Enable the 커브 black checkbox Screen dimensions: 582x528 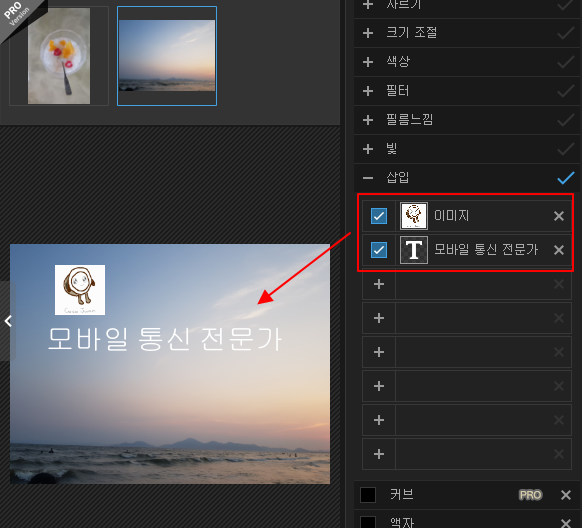pos(368,495)
